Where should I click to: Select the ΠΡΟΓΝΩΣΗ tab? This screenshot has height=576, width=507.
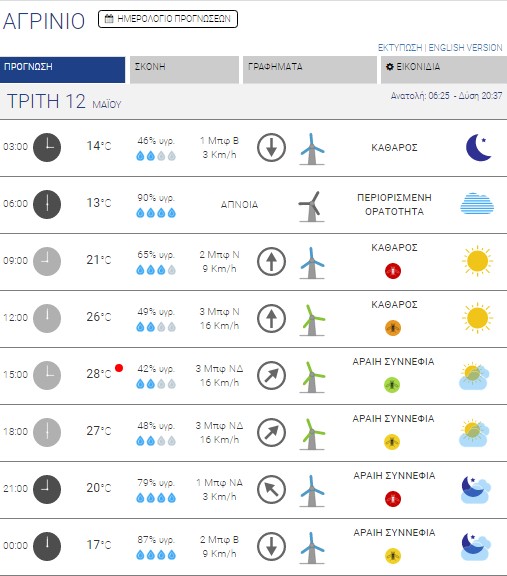[62, 70]
